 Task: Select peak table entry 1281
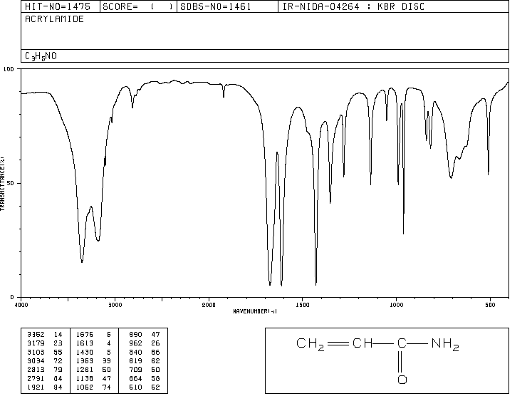point(85,370)
